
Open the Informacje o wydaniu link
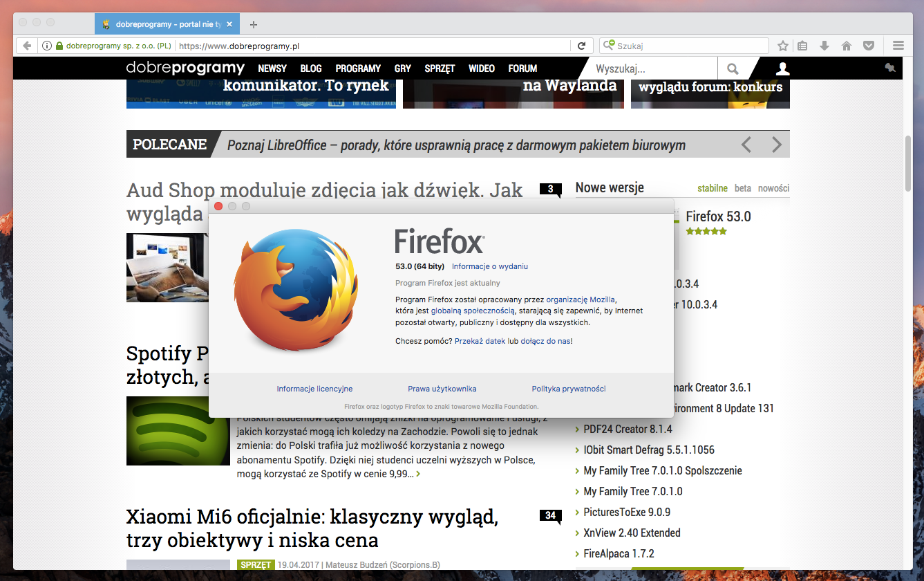[490, 266]
